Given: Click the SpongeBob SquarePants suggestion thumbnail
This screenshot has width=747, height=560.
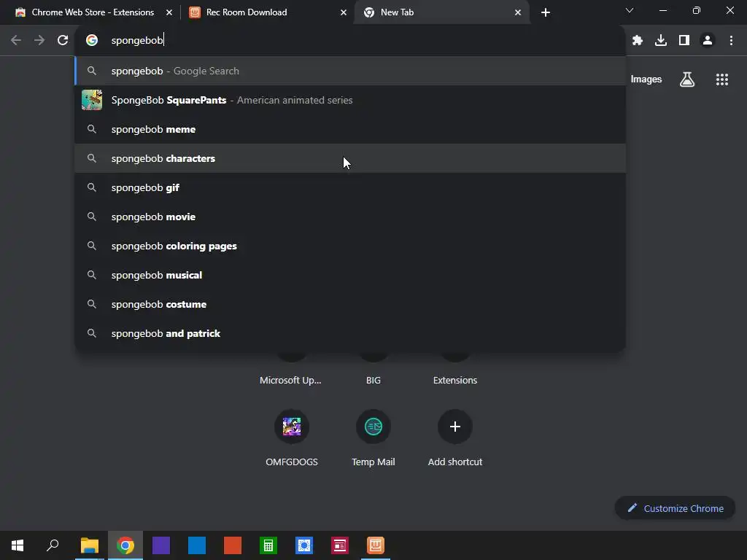Looking at the screenshot, I should pyautogui.click(x=92, y=100).
